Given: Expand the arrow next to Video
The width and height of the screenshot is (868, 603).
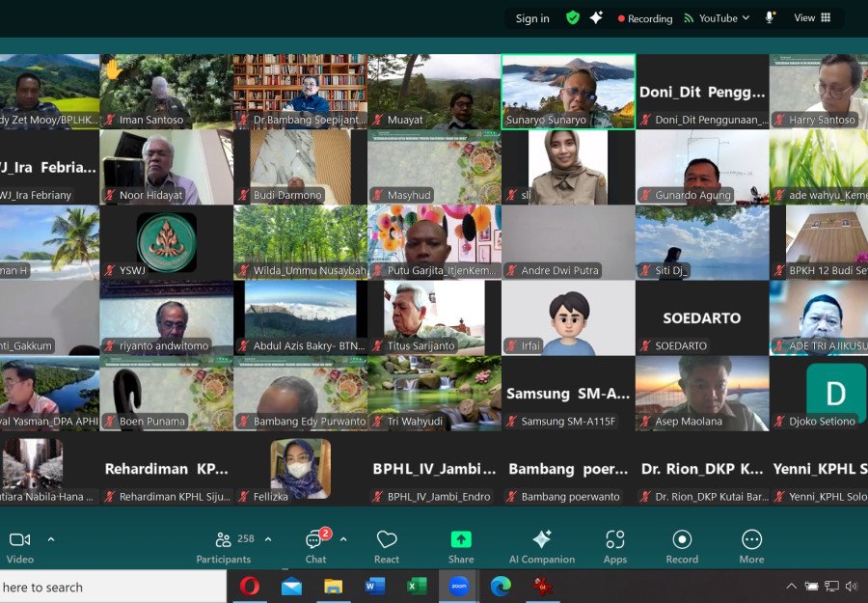Looking at the screenshot, I should click(51, 539).
